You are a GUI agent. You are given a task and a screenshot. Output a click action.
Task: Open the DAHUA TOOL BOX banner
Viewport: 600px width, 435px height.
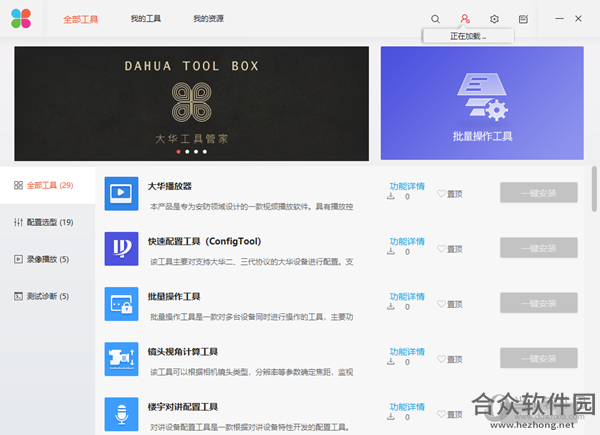point(192,104)
